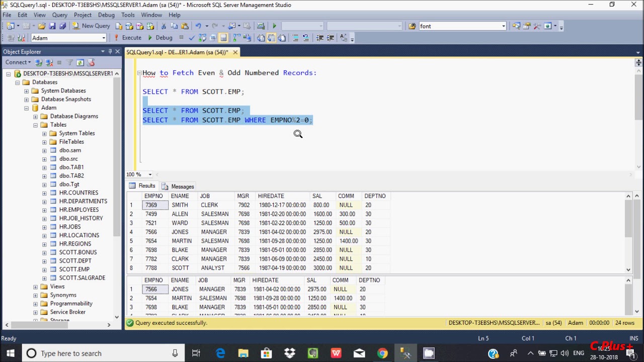The image size is (644, 362).
Task: Click Connect Object Explorer icon
Action: (39, 62)
